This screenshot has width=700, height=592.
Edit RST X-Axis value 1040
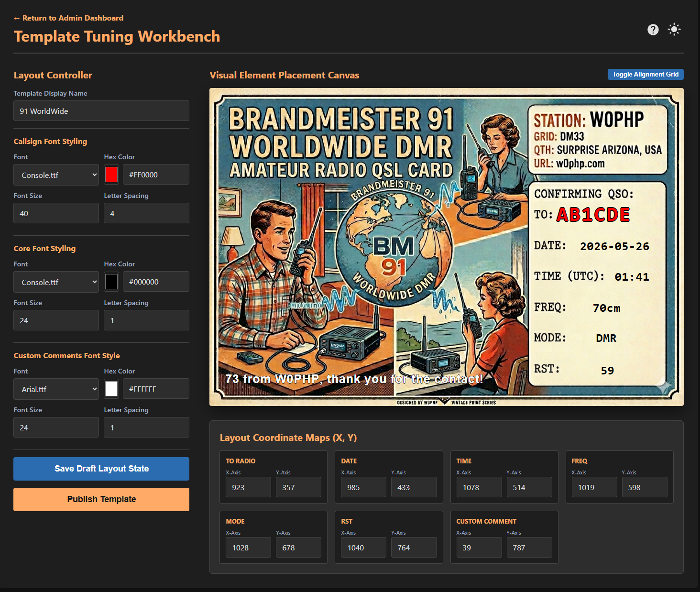363,548
